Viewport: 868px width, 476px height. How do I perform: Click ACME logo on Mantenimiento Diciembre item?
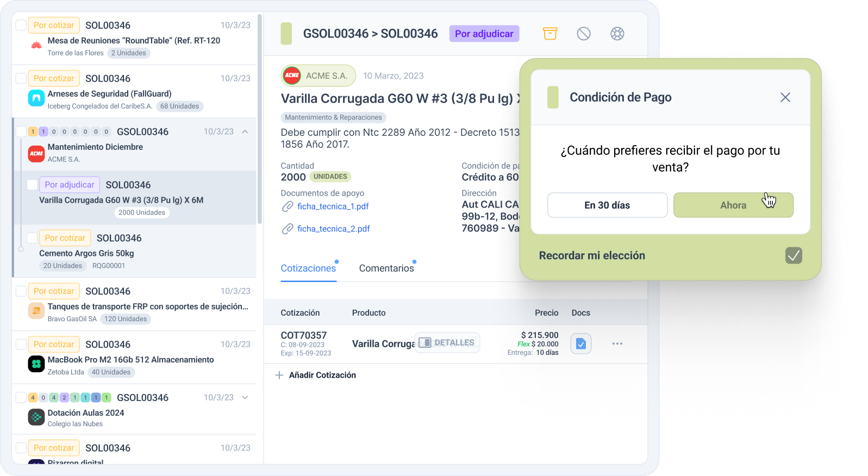36,154
